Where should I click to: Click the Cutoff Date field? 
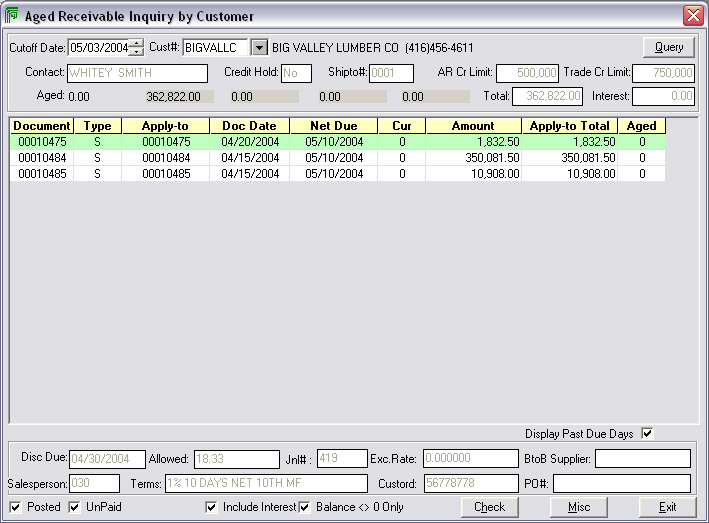click(99, 47)
